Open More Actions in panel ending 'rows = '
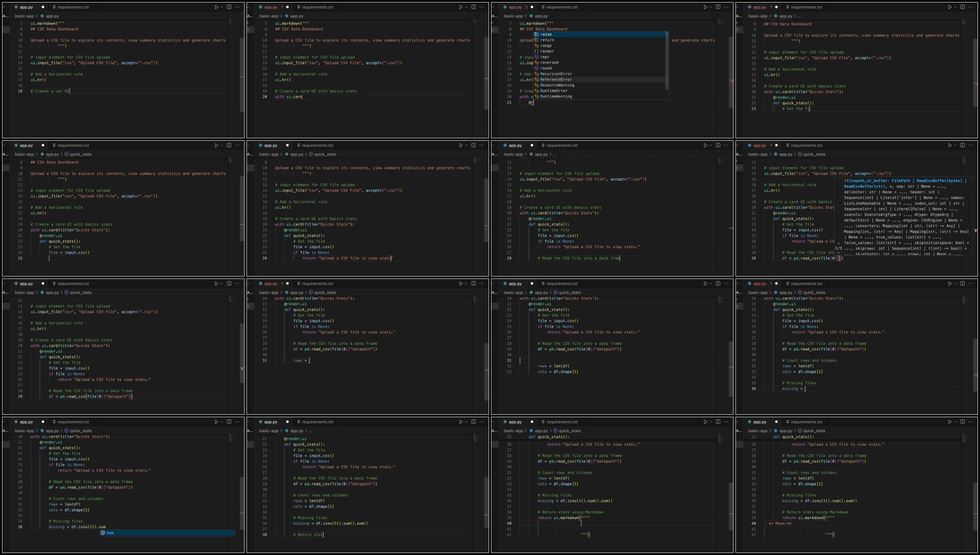Image resolution: width=980 pixels, height=555 pixels. [x=482, y=283]
